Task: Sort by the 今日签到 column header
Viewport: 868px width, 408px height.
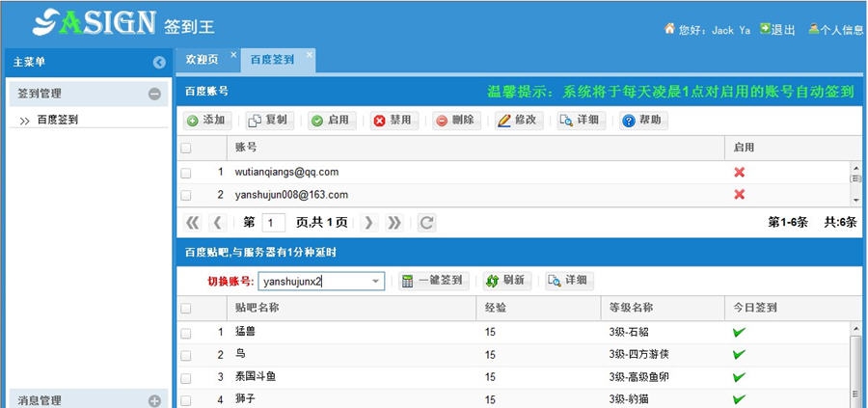Action: [x=794, y=308]
